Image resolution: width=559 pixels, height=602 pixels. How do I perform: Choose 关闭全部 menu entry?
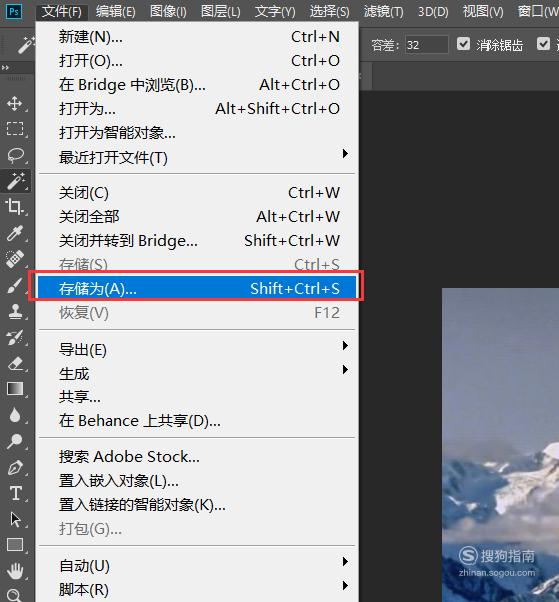pos(198,217)
